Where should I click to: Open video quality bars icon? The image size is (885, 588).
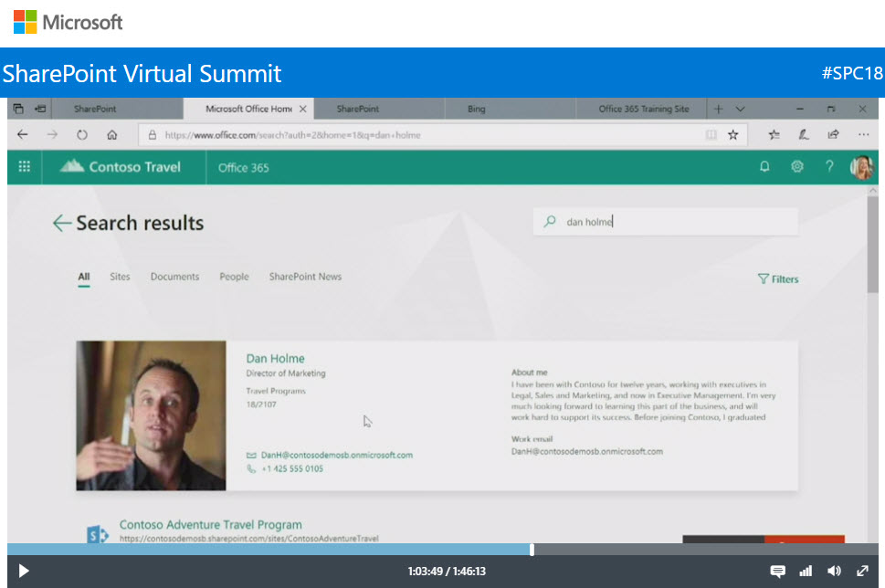point(806,571)
